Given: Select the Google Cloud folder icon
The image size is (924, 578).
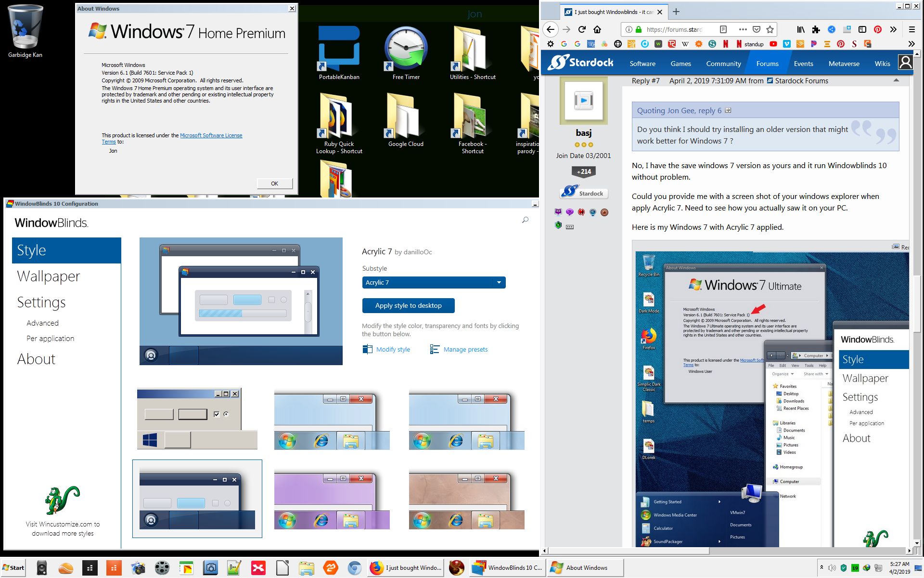Looking at the screenshot, I should tap(406, 120).
